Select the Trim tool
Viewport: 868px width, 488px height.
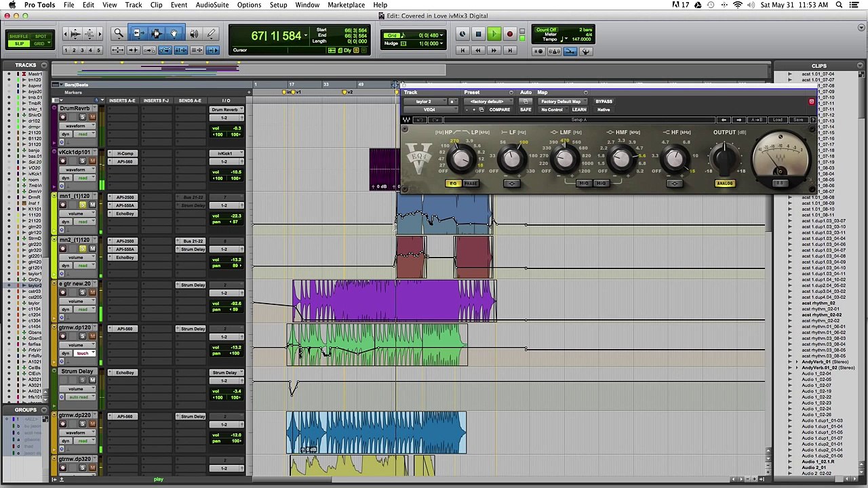(x=138, y=33)
